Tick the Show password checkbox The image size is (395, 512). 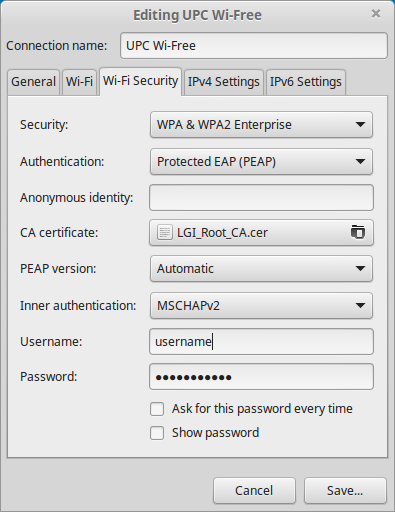pyautogui.click(x=157, y=433)
